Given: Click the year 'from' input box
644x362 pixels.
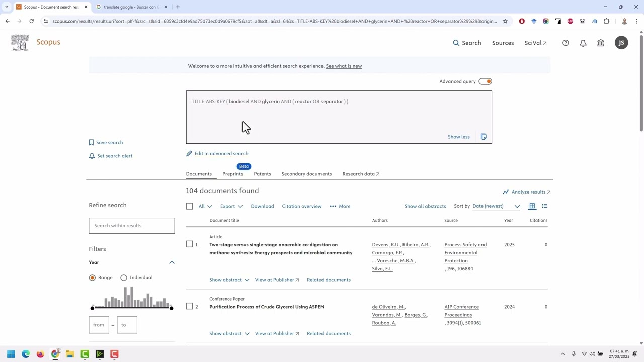Looking at the screenshot, I should [99, 325].
